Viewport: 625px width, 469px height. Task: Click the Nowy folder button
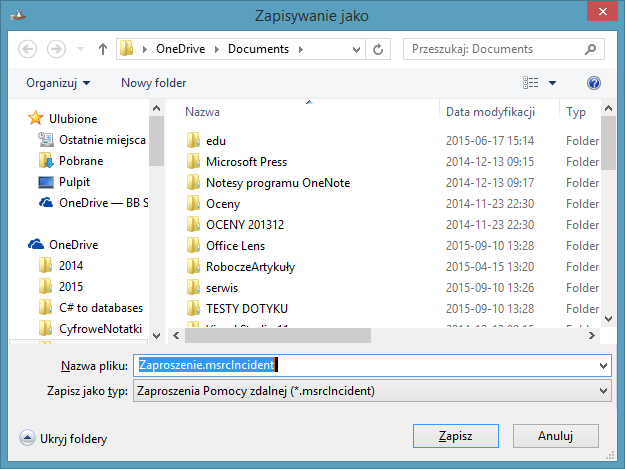(x=153, y=83)
